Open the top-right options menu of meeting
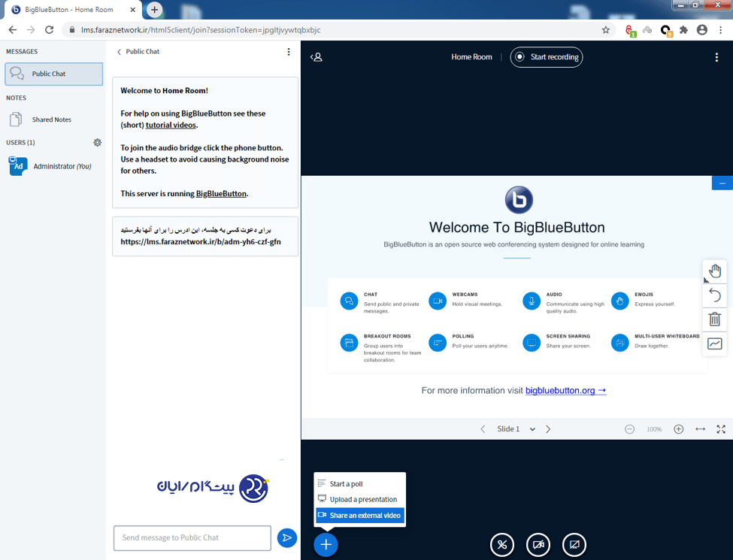The image size is (733, 560). pos(716,57)
